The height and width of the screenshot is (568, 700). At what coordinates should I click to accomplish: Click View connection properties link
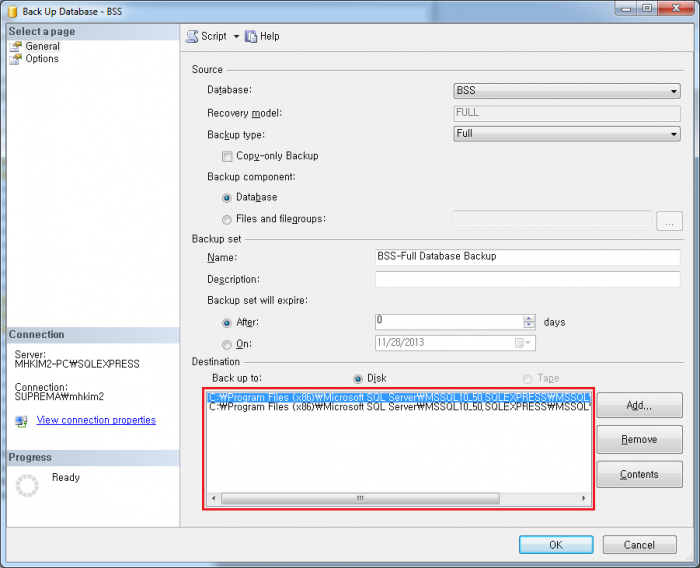point(96,420)
